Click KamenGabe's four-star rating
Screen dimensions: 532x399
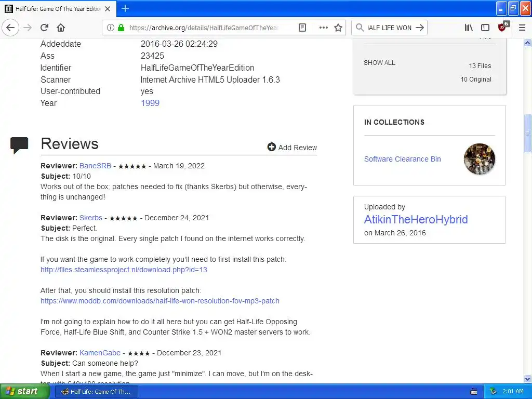tap(138, 353)
